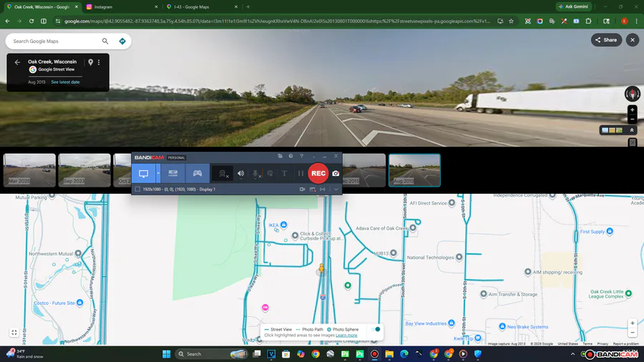Close the Instagram tab
The width and height of the screenshot is (644, 362).
(x=156, y=7)
